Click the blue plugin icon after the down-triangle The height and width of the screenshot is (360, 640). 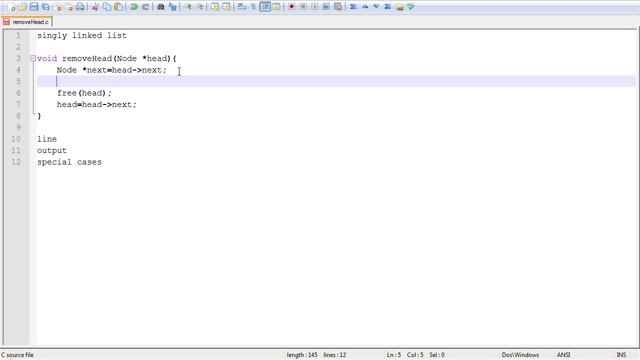click(x=388, y=7)
